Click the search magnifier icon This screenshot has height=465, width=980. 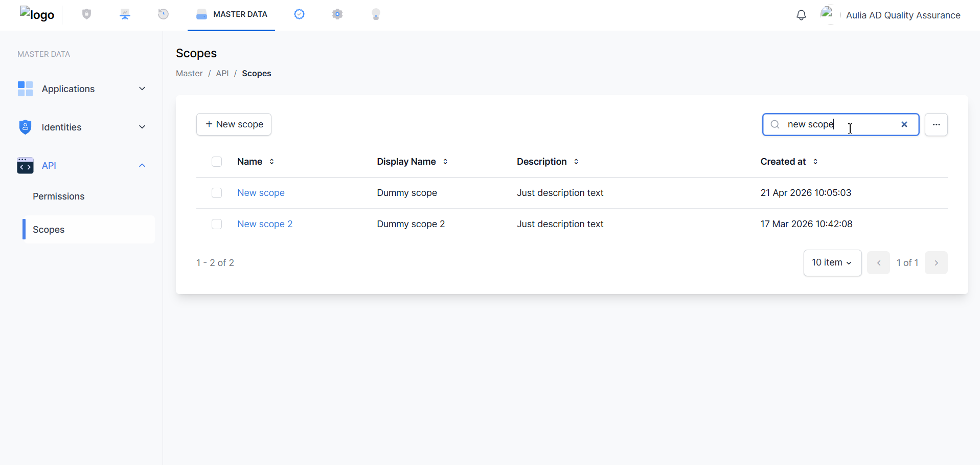[x=775, y=124]
